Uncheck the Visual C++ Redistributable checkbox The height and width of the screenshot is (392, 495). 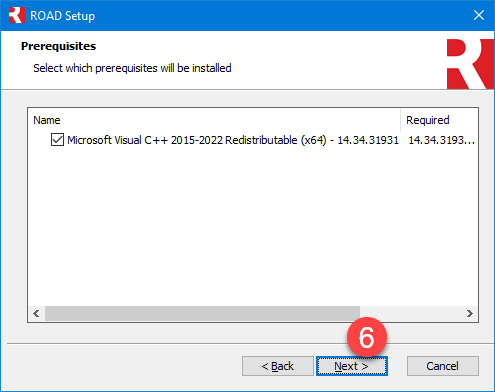point(57,140)
